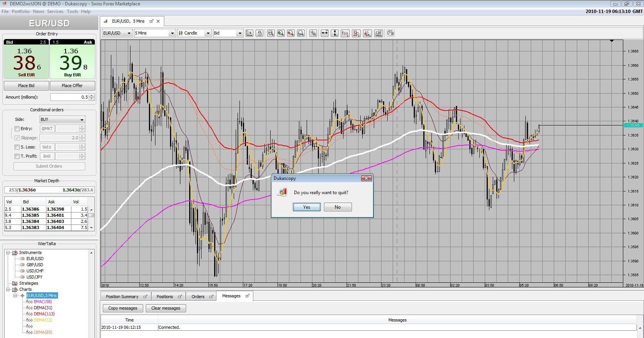Click the horizontal double-arrow range tool

coord(325,33)
